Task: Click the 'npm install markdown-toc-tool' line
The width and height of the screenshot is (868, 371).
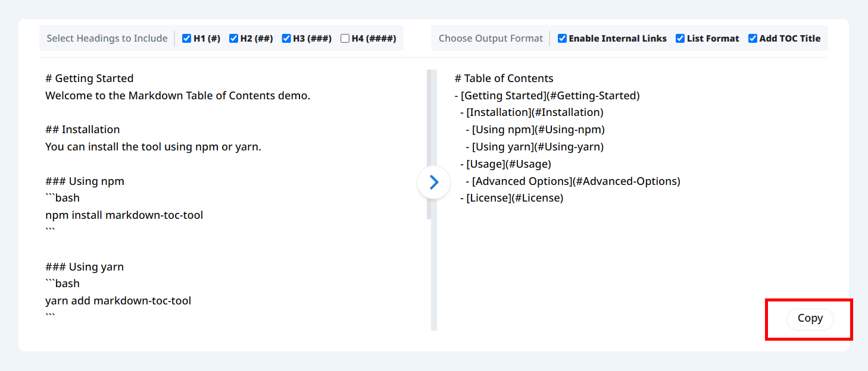Action: pos(124,215)
